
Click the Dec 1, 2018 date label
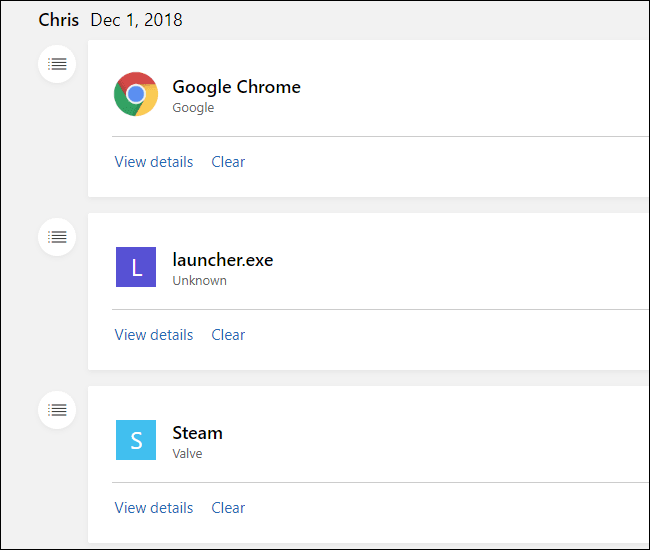click(x=136, y=20)
